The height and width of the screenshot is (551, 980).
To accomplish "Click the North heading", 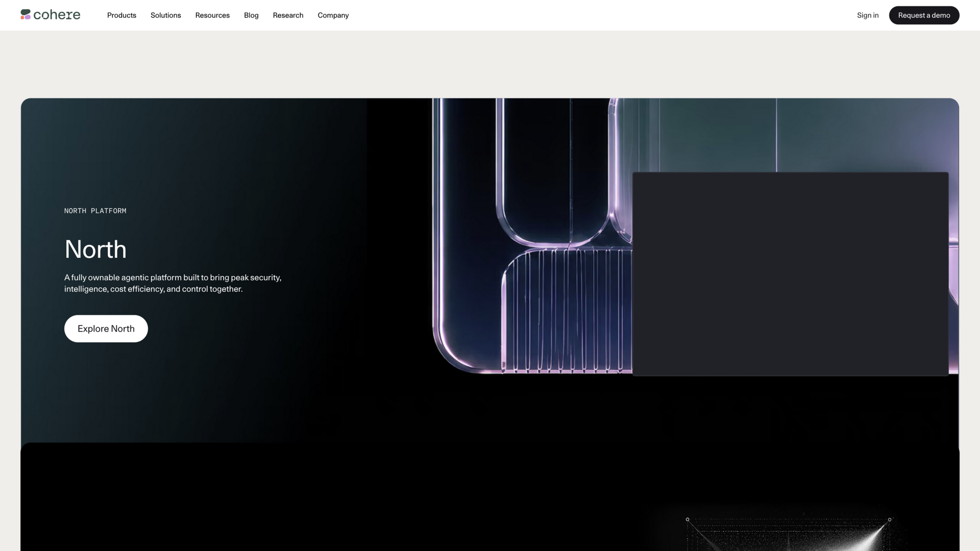I will click(95, 249).
